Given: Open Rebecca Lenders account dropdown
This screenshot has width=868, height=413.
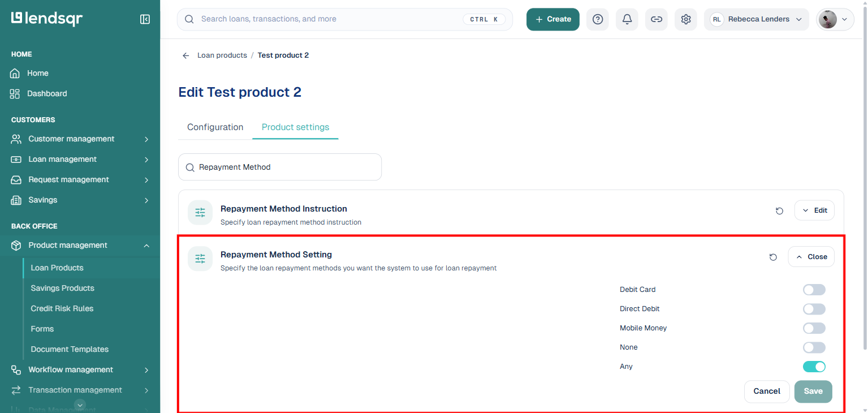Looking at the screenshot, I should pyautogui.click(x=757, y=19).
